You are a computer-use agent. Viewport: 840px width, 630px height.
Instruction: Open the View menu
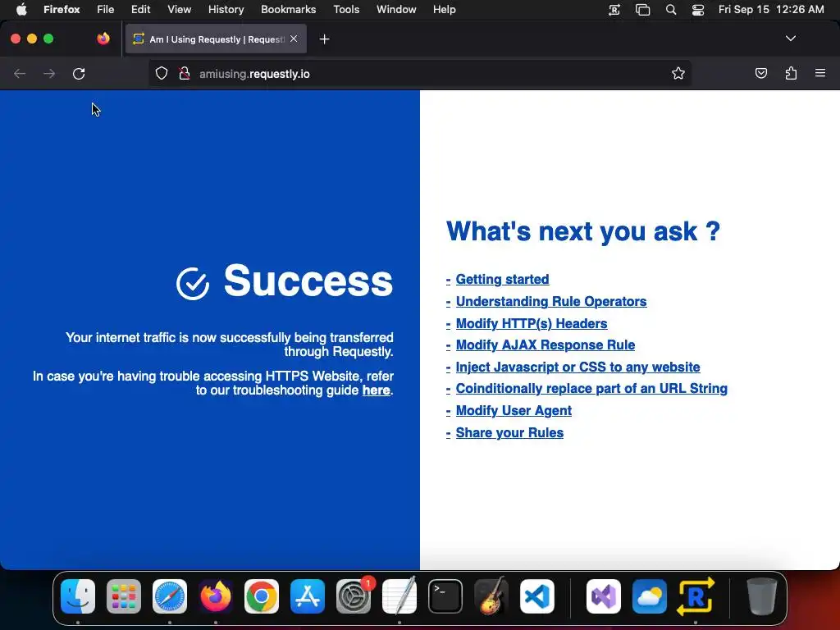click(x=179, y=10)
